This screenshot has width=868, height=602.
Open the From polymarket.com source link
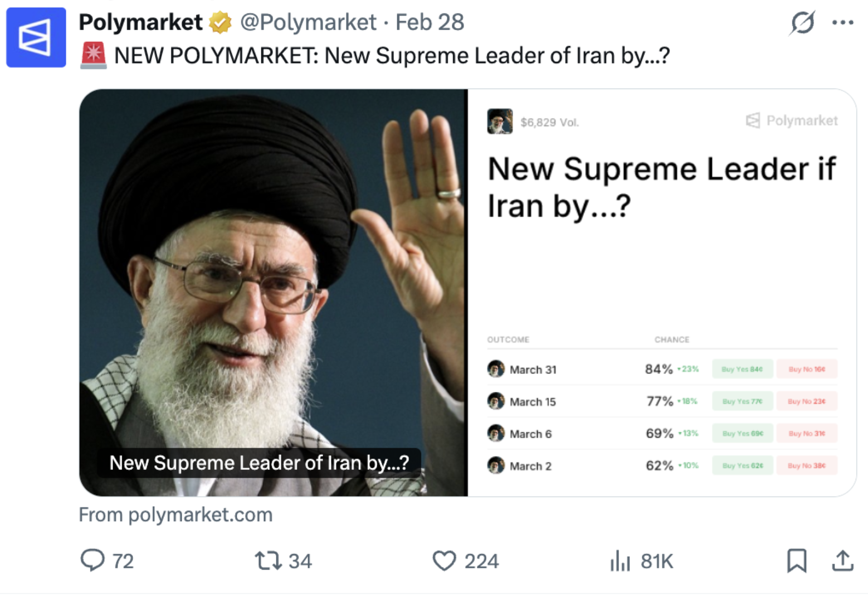(x=175, y=514)
